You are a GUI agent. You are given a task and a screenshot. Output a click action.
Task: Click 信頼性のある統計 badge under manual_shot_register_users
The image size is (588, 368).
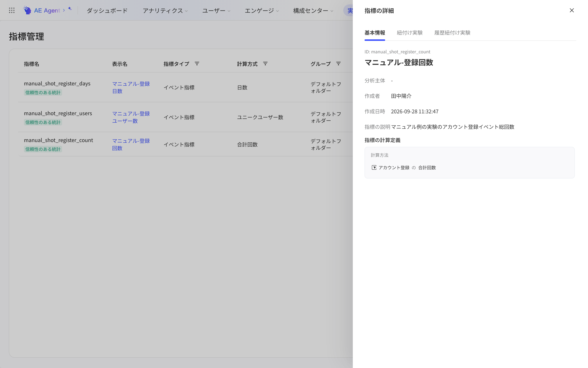pyautogui.click(x=43, y=122)
